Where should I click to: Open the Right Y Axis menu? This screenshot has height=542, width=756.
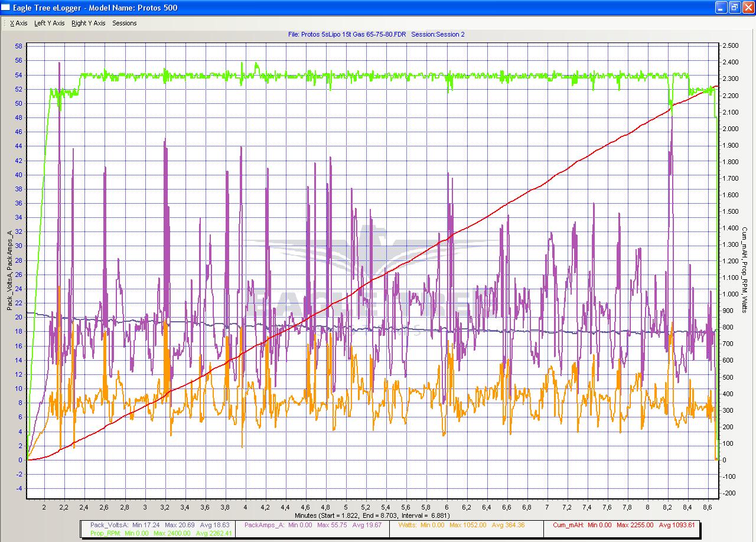pyautogui.click(x=88, y=23)
